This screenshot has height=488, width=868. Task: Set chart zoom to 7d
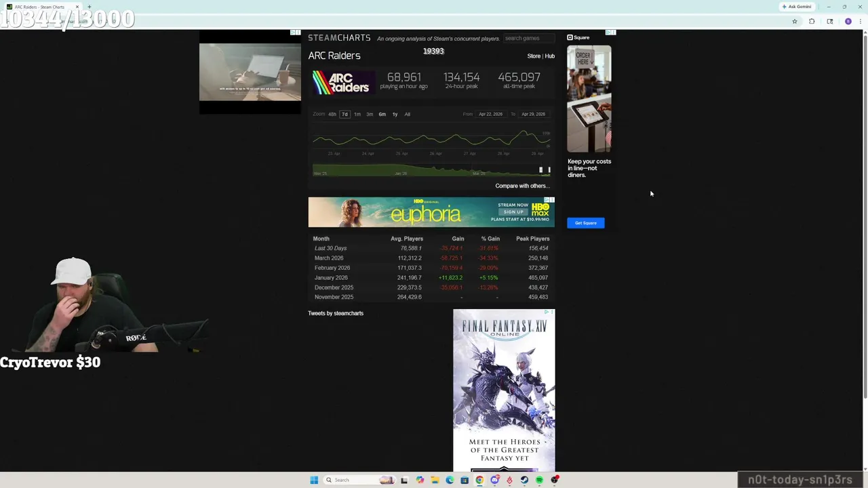pos(344,114)
